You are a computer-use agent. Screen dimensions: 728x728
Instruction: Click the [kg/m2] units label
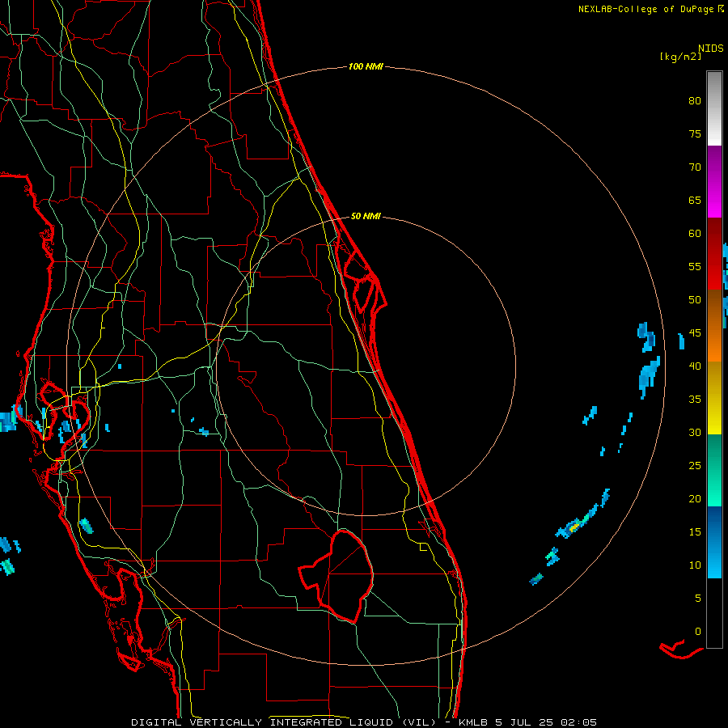click(680, 57)
